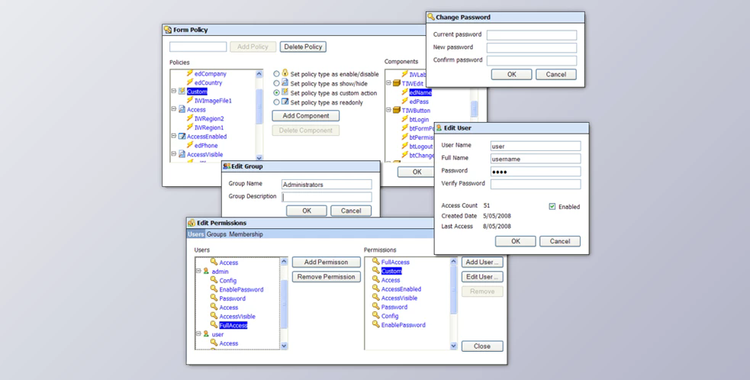Select policy type as readonly
750x380 pixels.
(x=276, y=102)
